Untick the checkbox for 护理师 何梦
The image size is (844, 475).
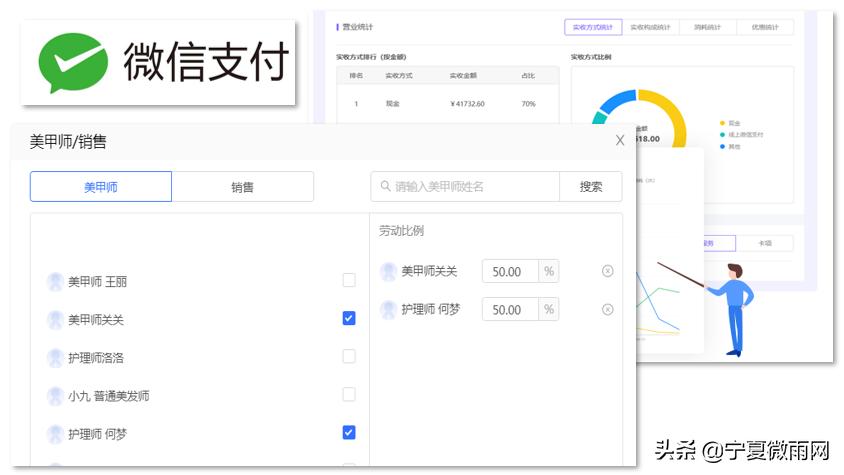click(x=349, y=432)
